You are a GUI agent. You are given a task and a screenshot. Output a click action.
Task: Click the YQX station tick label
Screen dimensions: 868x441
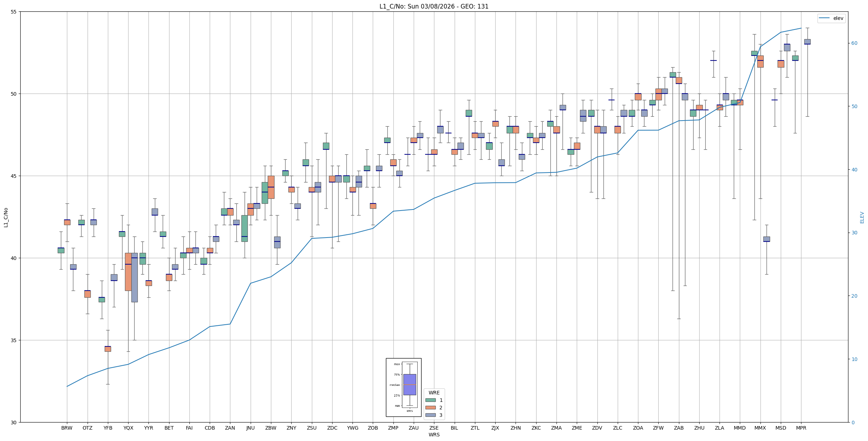point(128,428)
